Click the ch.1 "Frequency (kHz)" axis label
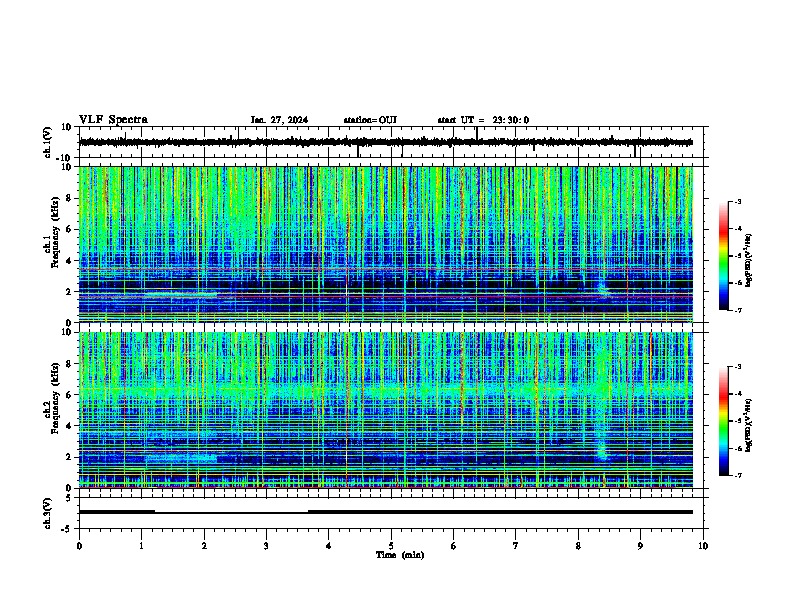The image size is (792, 612). click(x=55, y=233)
